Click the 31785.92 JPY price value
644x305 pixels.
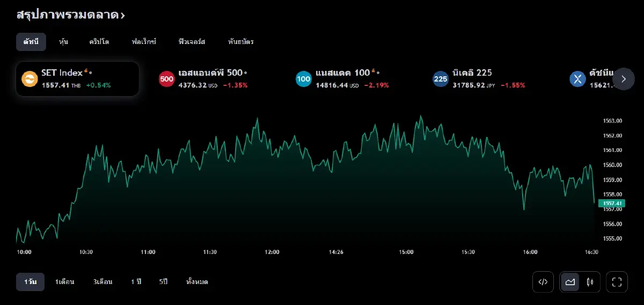click(x=474, y=85)
